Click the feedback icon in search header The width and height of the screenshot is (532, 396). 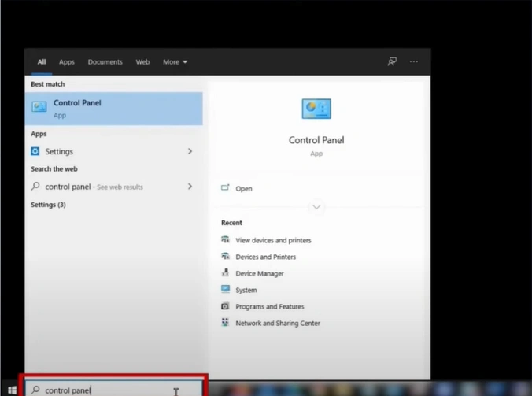point(392,61)
